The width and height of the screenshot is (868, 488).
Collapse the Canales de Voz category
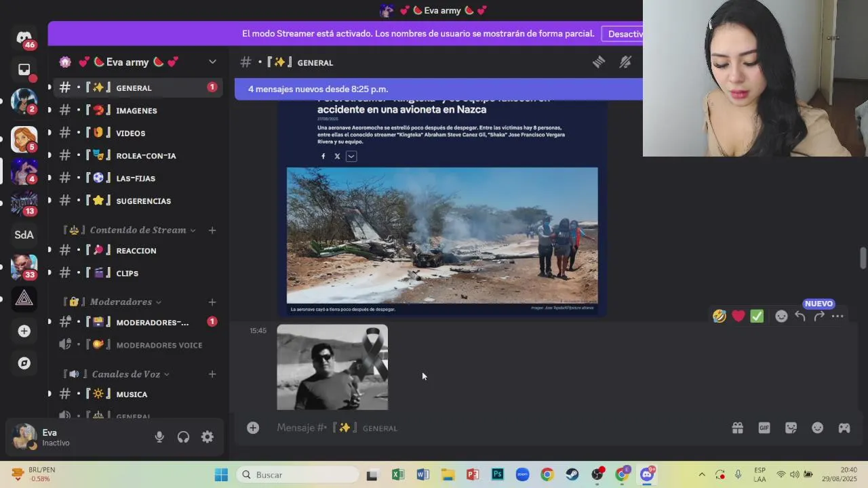166,374
